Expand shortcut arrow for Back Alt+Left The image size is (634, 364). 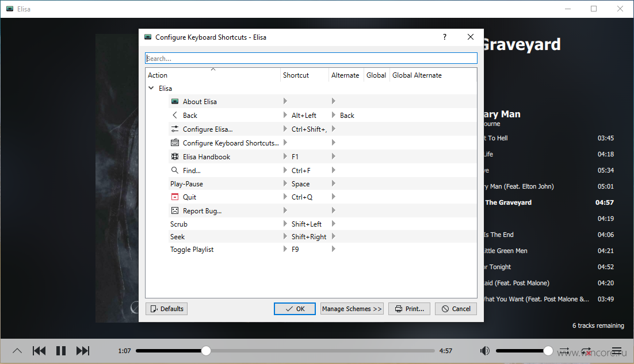pyautogui.click(x=285, y=115)
